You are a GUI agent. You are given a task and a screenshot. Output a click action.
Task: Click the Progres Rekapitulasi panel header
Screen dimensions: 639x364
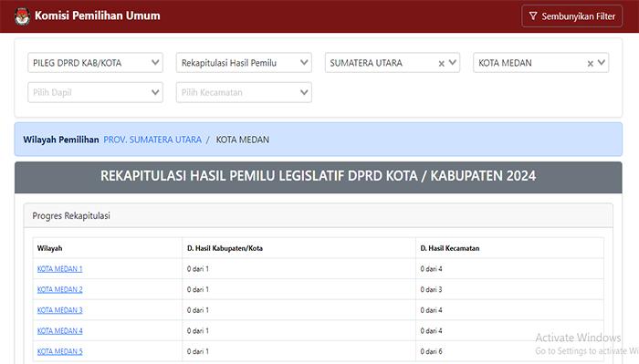click(x=318, y=216)
